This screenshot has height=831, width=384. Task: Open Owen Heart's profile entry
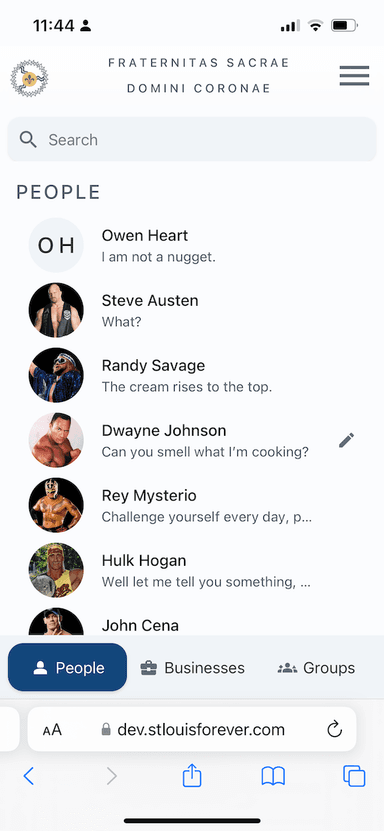[x=192, y=245]
